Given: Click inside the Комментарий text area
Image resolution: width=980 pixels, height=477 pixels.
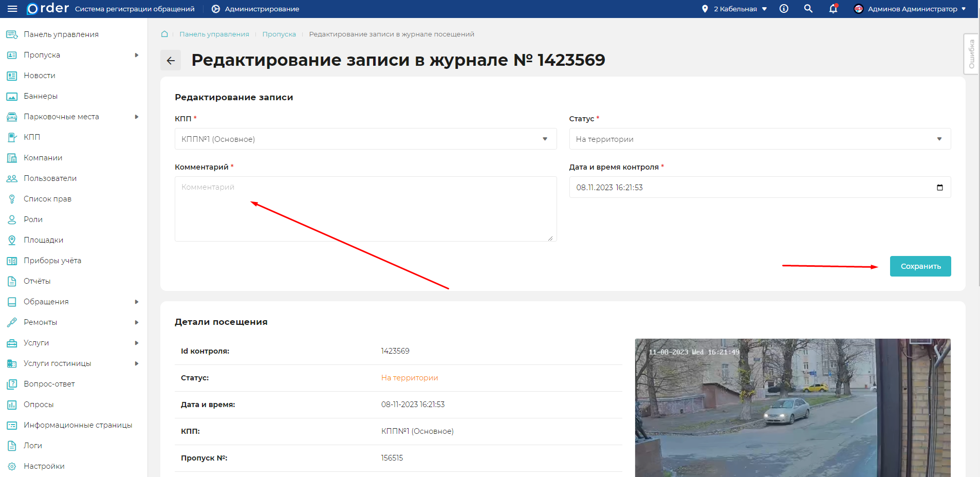Looking at the screenshot, I should pyautogui.click(x=365, y=208).
